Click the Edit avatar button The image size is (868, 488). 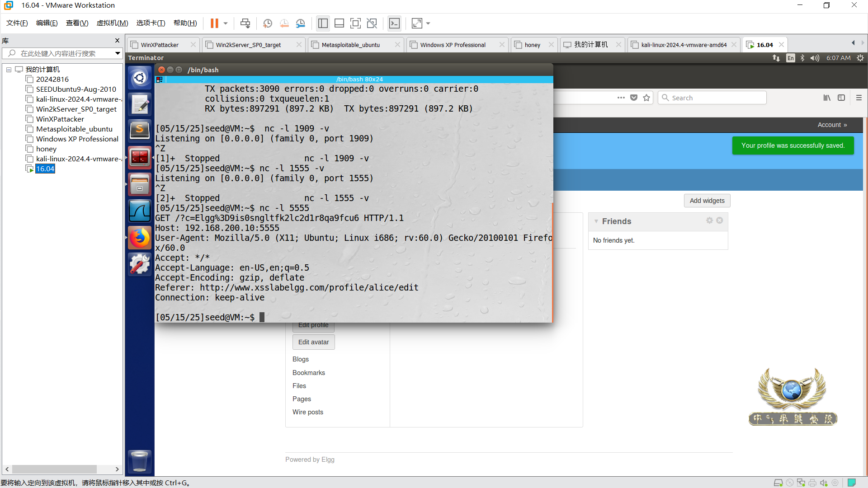click(x=313, y=342)
